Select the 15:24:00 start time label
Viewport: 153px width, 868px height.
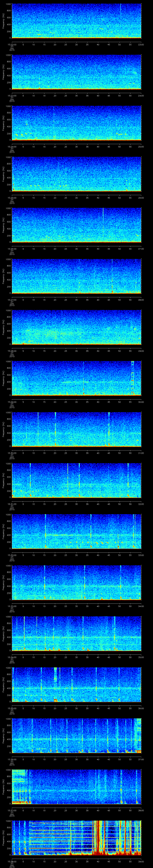coord(12,147)
